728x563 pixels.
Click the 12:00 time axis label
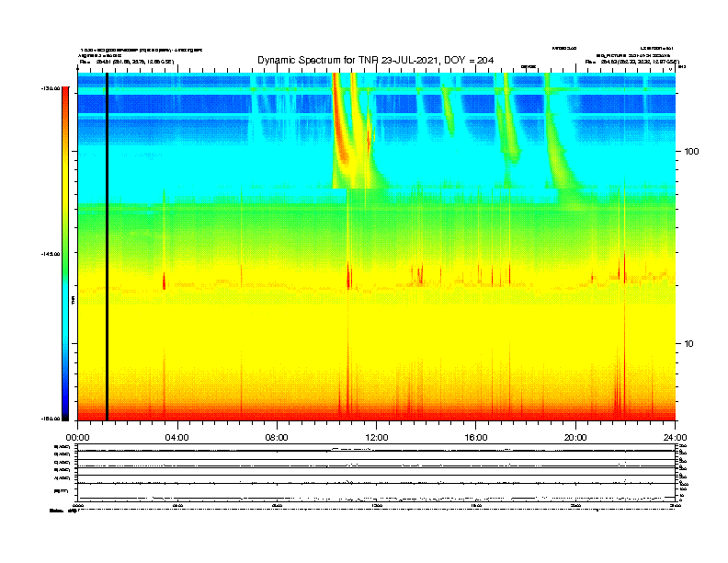click(x=377, y=438)
